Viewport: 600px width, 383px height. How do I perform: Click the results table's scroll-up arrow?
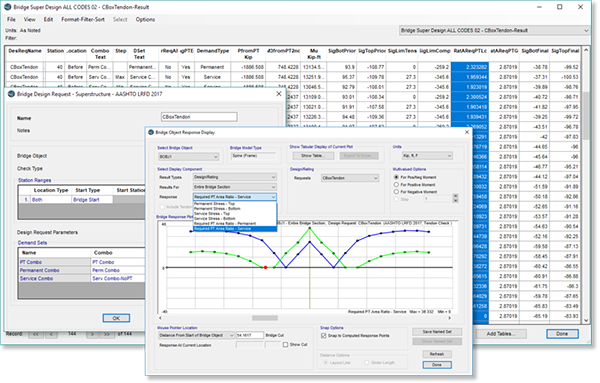coord(586,50)
